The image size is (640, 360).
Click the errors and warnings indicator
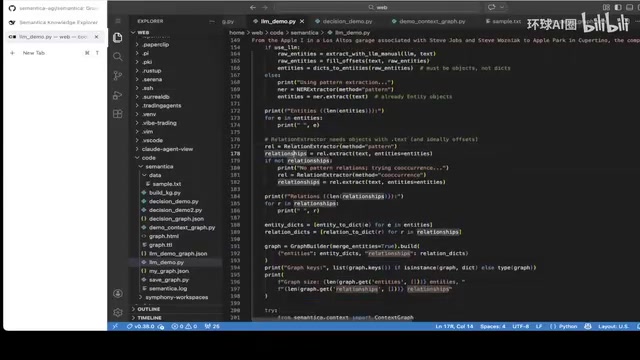click(184, 326)
